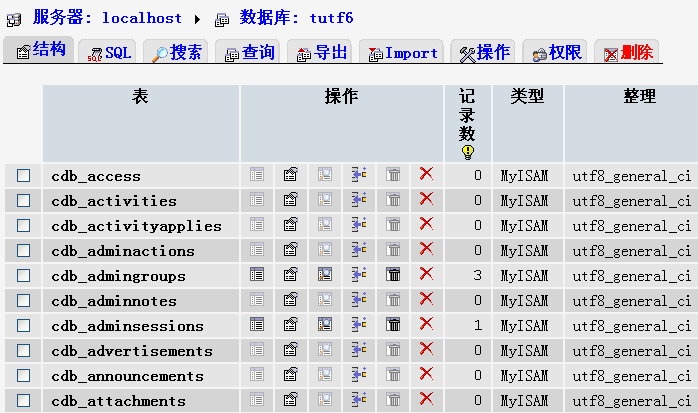Click the record count 3 for cdb_admingroups

click(x=478, y=275)
